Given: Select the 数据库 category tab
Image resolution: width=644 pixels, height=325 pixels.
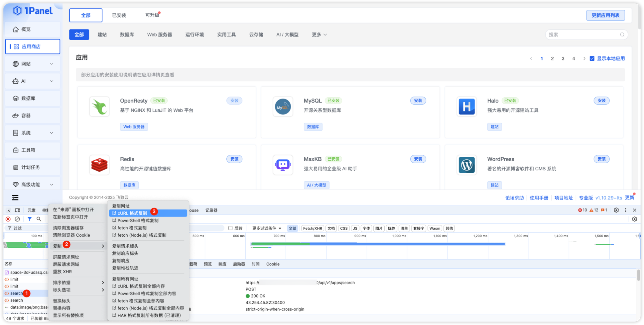Looking at the screenshot, I should (x=127, y=35).
